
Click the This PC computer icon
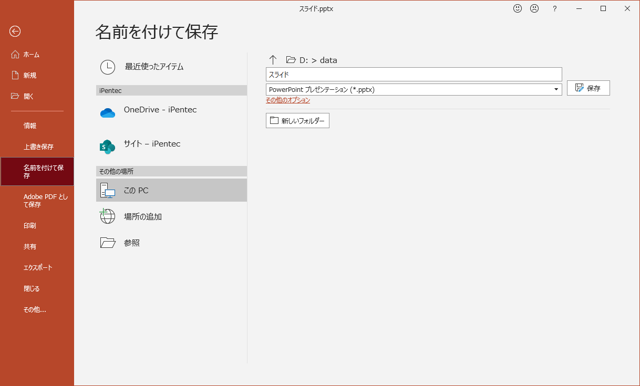(108, 191)
